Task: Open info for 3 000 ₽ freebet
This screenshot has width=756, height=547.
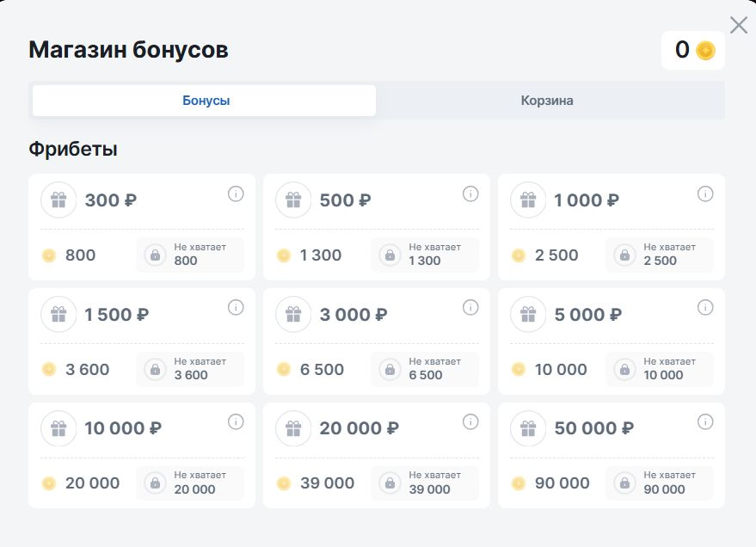Action: click(x=470, y=308)
